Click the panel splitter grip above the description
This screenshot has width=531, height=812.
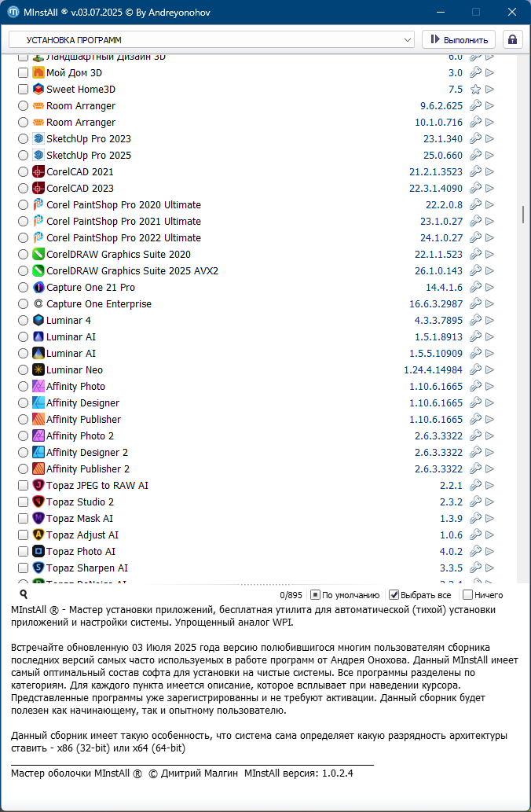pos(265,585)
